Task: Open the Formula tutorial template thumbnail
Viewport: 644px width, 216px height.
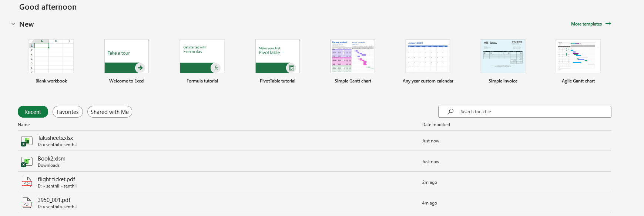Action: point(202,56)
